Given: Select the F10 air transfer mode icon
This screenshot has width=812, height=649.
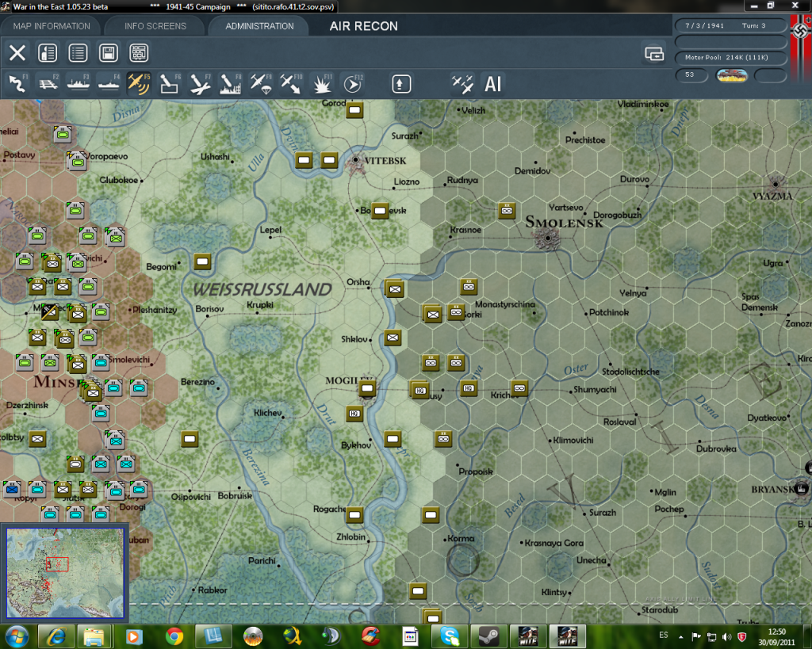Looking at the screenshot, I should [290, 84].
